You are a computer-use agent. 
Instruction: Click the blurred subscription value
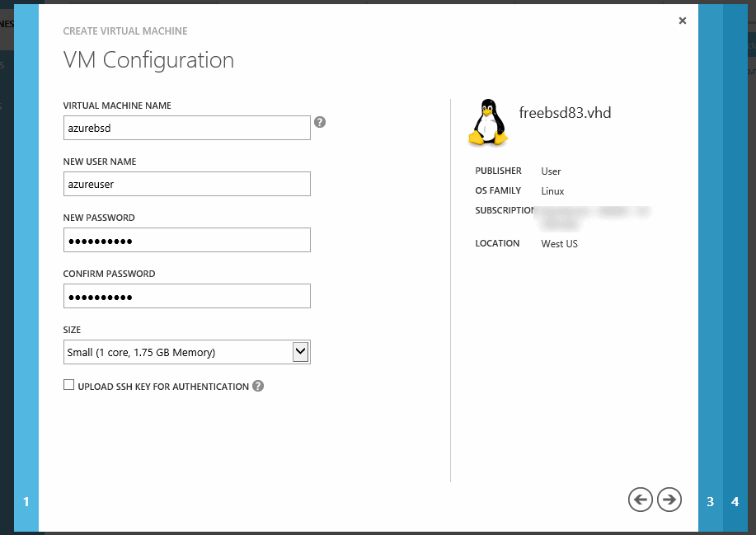point(594,216)
